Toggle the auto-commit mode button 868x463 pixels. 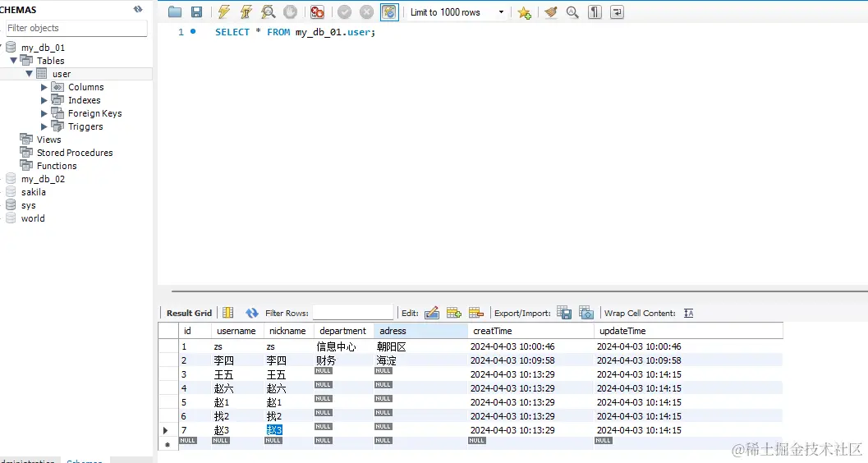click(389, 12)
